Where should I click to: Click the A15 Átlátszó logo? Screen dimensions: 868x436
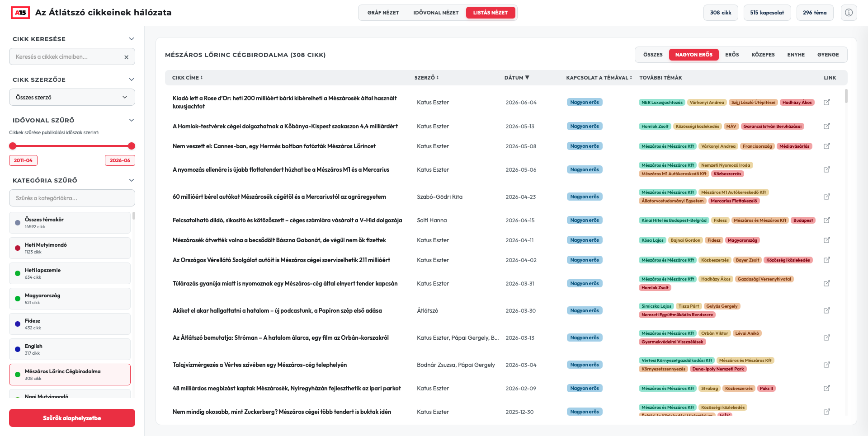20,13
